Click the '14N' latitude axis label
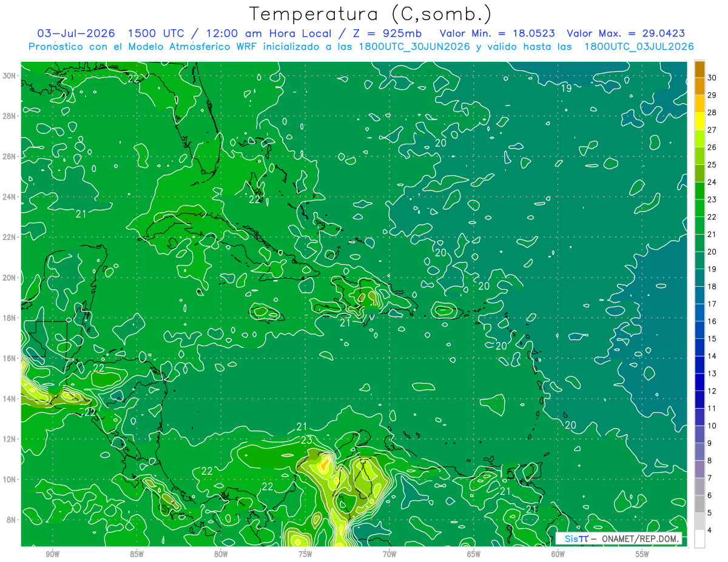Viewport: 728px width, 562px height. [10, 398]
